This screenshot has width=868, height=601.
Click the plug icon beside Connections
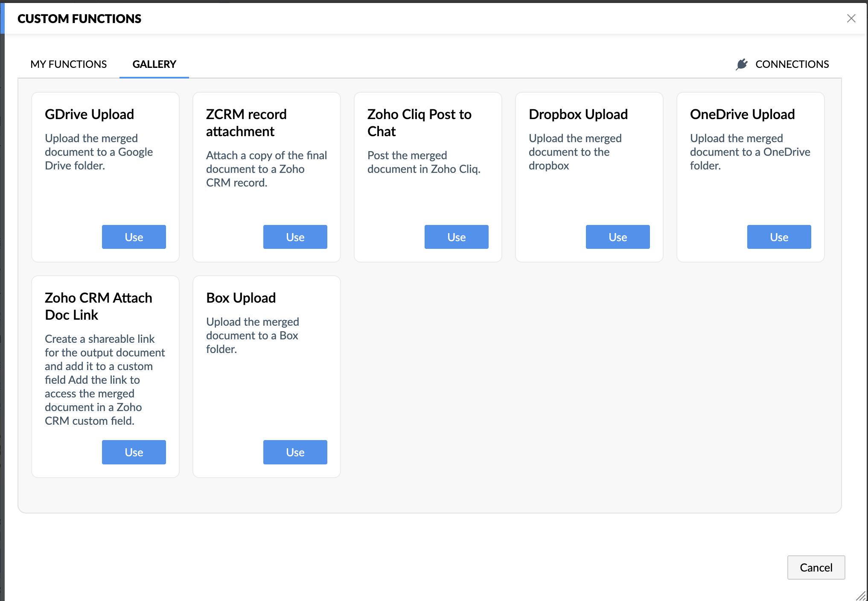(x=742, y=64)
